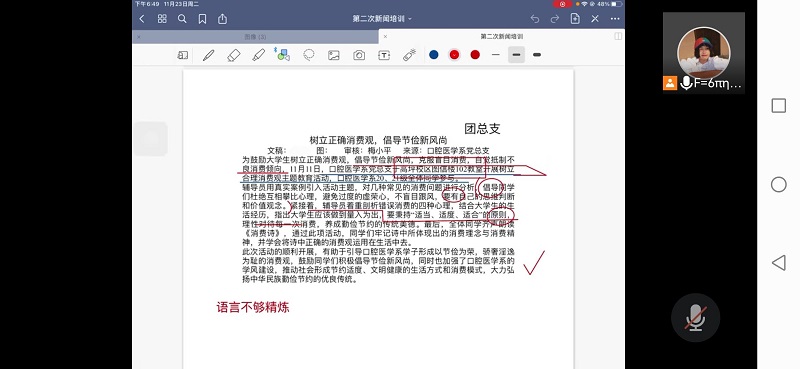Tap the Android back triangle
The width and height of the screenshot is (800, 369).
(779, 263)
